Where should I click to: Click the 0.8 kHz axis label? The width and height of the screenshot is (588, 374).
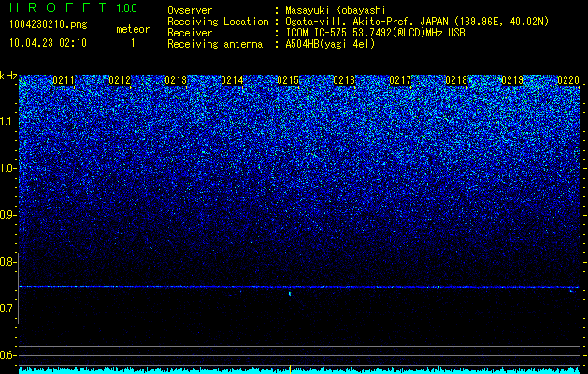click(x=7, y=262)
